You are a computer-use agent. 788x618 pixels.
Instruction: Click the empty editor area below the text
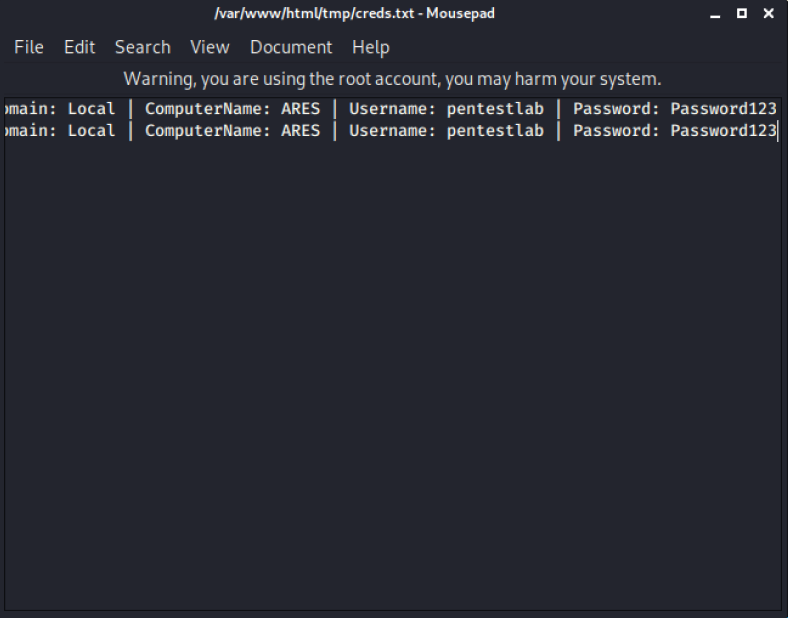[392, 380]
